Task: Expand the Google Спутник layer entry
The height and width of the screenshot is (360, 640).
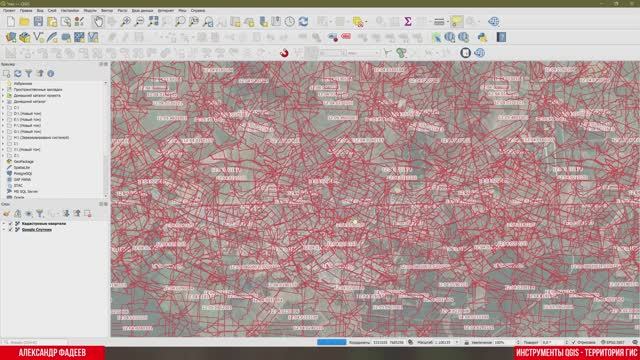Action: pos(4,229)
